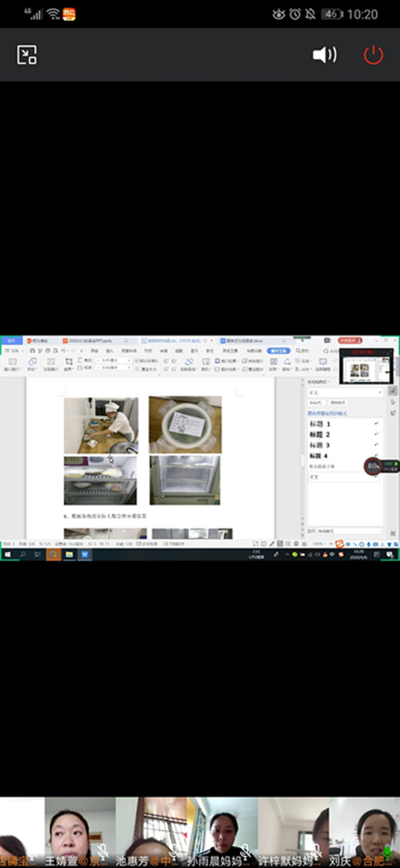This screenshot has width=400, height=868.
Task: Click the 旋转 rotate icon
Action: point(288,364)
